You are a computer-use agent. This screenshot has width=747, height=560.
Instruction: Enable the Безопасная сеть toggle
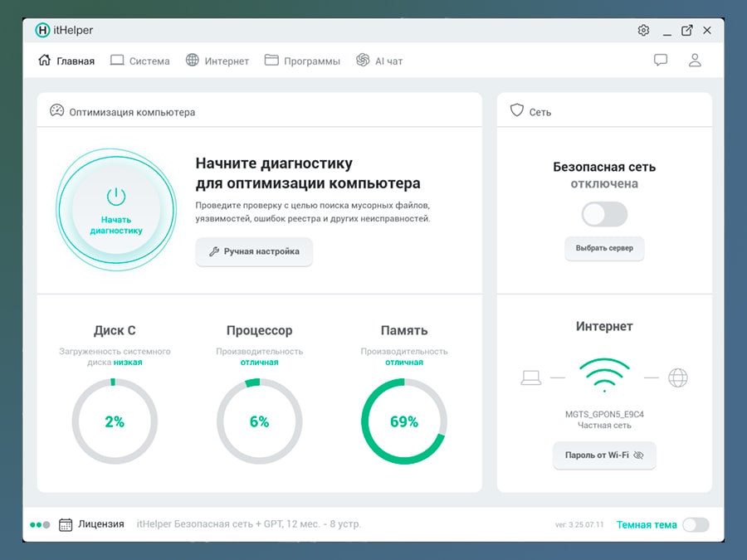[x=604, y=215]
